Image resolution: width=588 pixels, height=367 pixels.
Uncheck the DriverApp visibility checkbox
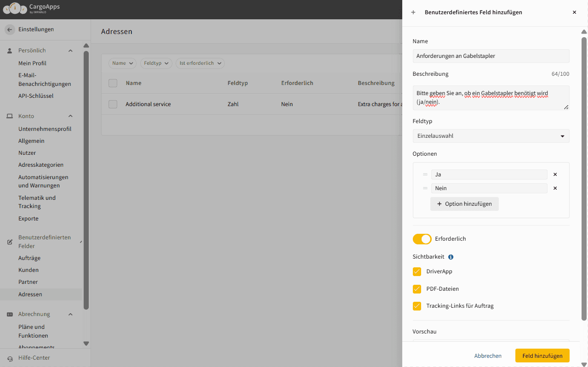tap(417, 271)
